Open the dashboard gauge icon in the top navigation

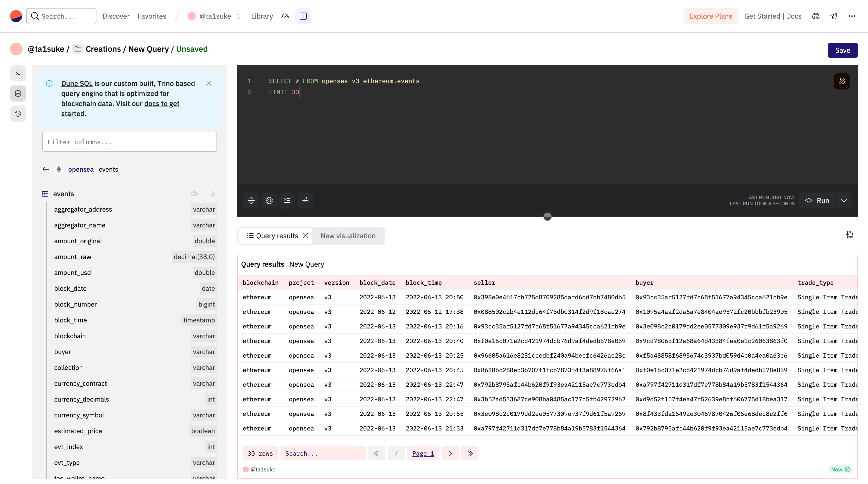pos(285,16)
